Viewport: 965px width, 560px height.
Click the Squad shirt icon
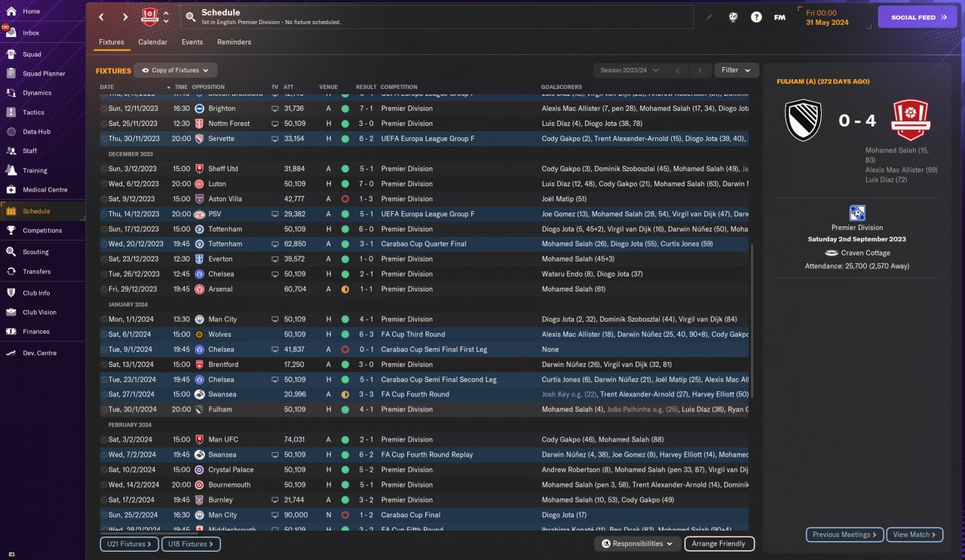point(11,54)
